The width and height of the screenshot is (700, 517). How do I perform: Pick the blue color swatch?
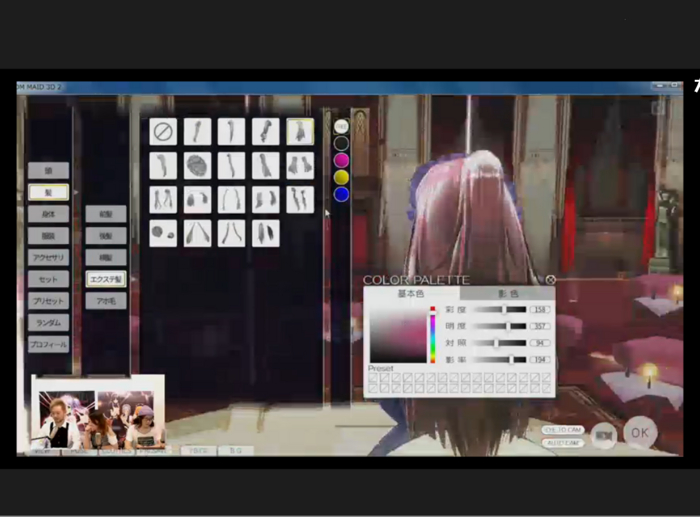[x=342, y=194]
